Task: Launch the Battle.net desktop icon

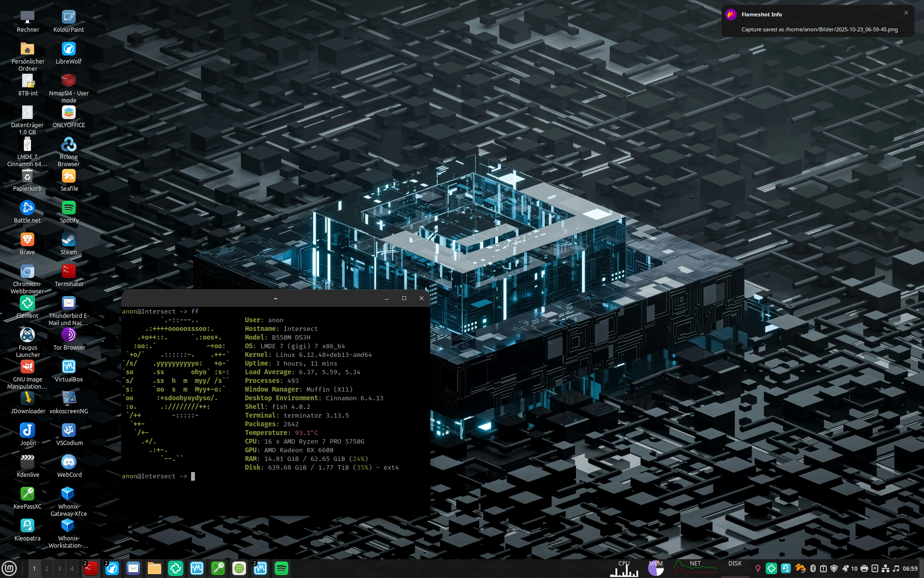Action: (27, 208)
